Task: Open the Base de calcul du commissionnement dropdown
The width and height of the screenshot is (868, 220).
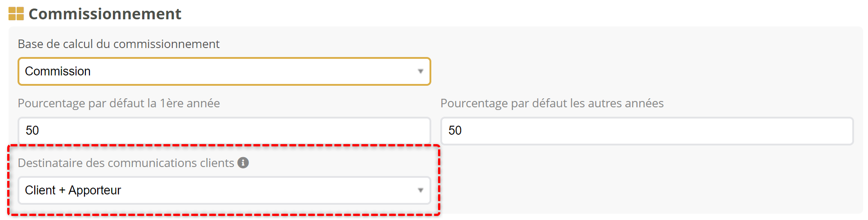Action: [x=224, y=71]
